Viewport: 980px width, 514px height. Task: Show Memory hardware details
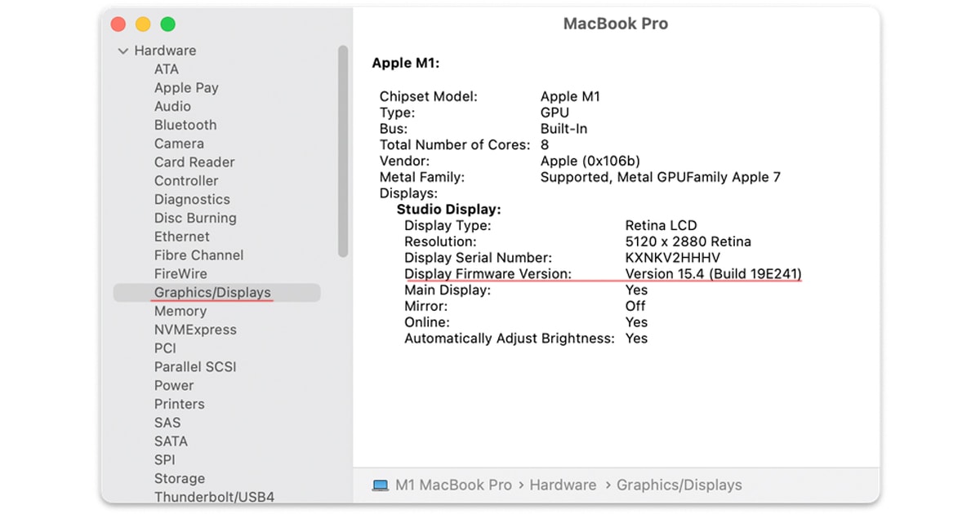point(180,312)
